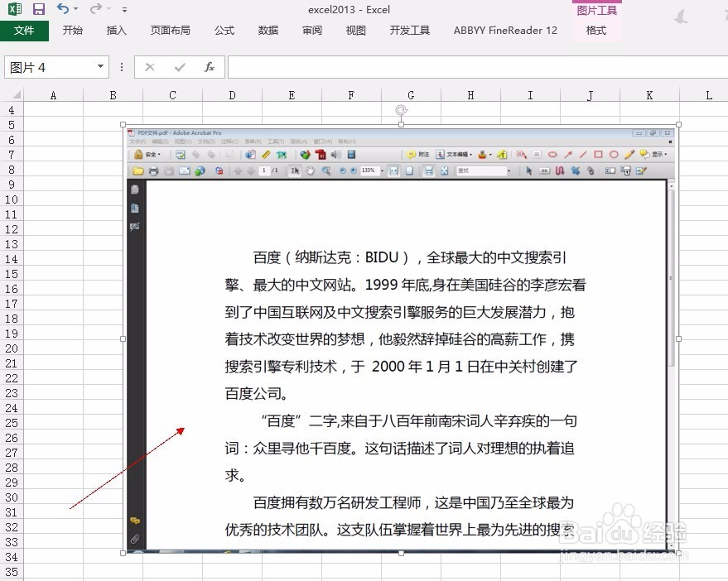Click the greyed-out Redo arrow
Image resolution: width=728 pixels, height=581 pixels.
pyautogui.click(x=96, y=8)
